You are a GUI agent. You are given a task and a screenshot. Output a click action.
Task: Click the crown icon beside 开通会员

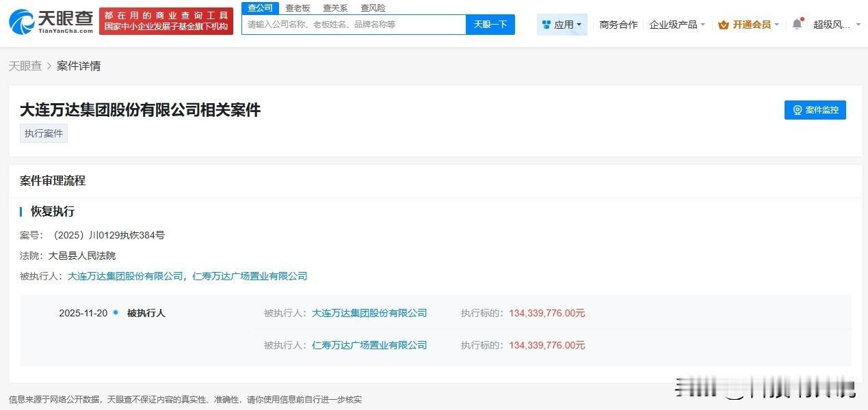pos(724,25)
